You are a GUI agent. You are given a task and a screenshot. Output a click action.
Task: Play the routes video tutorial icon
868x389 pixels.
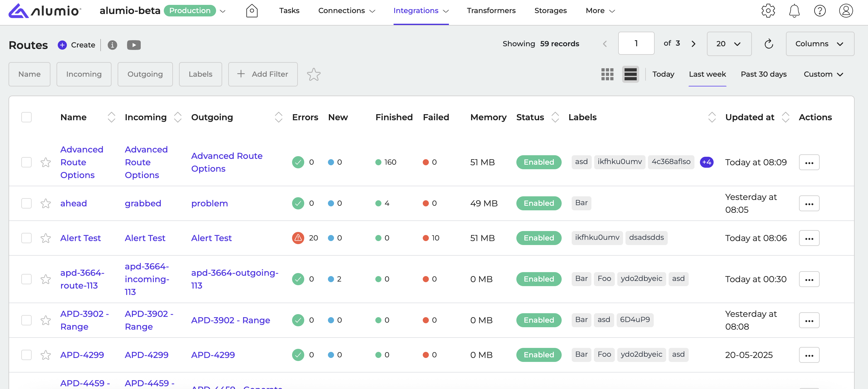click(134, 45)
